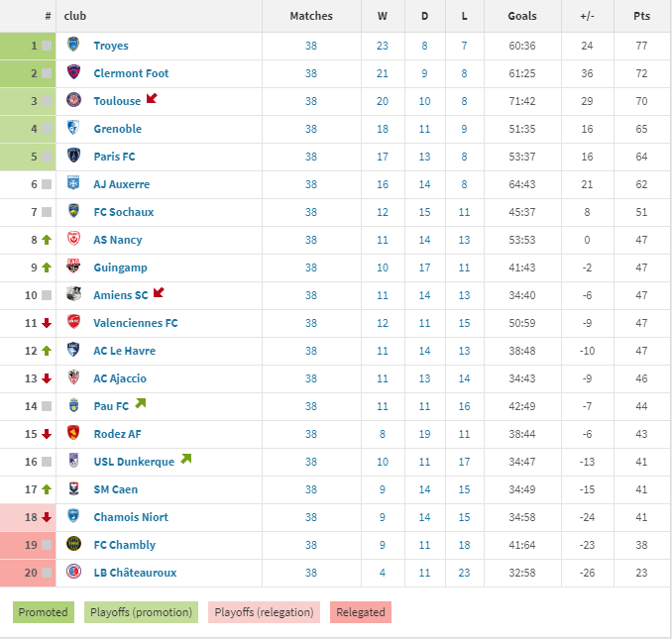The height and width of the screenshot is (639, 672).
Task: Click the Troyes wins count 23
Action: point(383,46)
